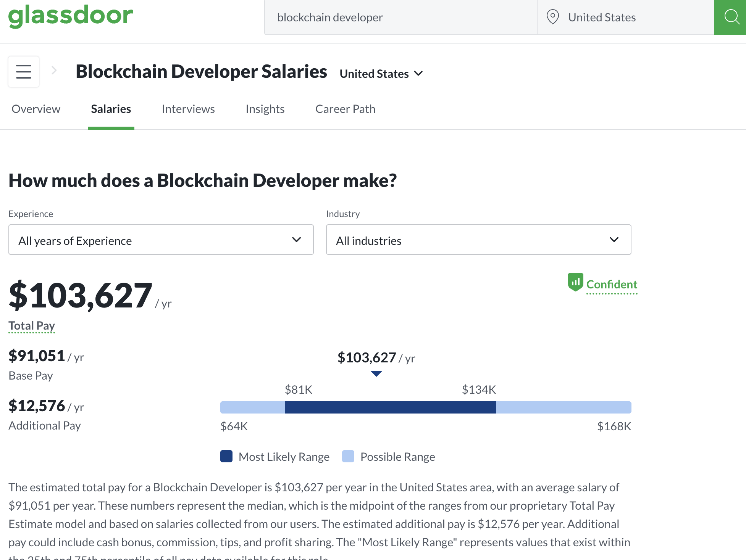Open the All years of Experience dropdown

point(161,240)
